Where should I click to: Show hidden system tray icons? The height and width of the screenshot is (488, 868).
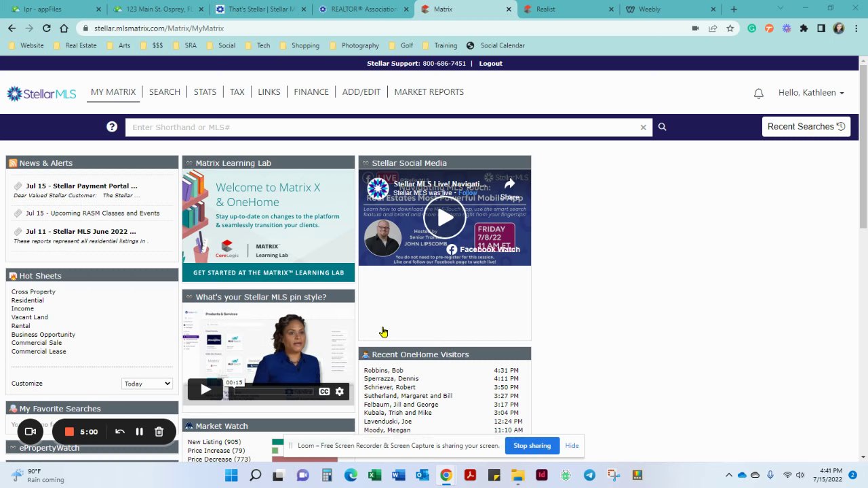(x=729, y=475)
